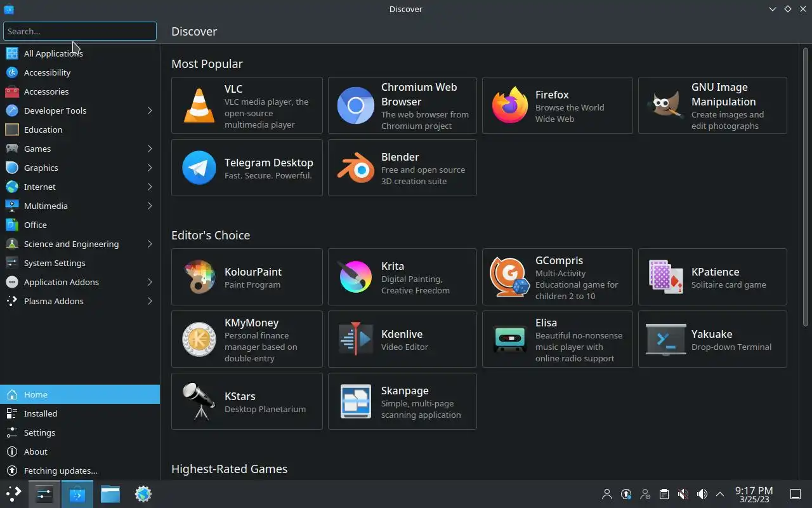Open the GCompris globe icon
812x508 pixels.
coord(510,277)
